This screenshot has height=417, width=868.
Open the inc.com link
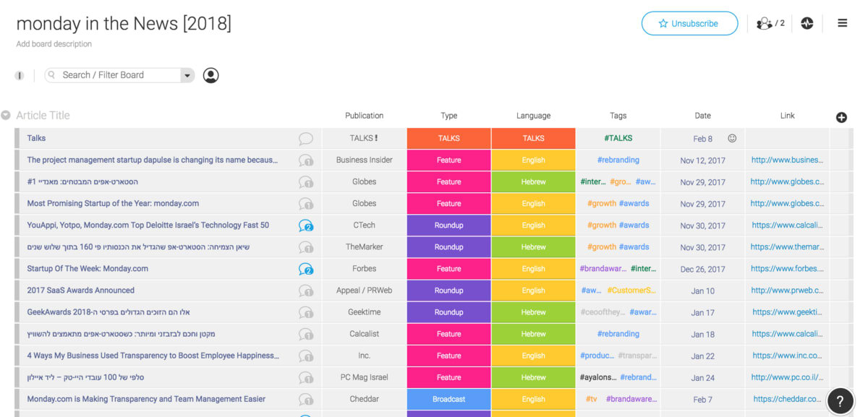pos(787,356)
